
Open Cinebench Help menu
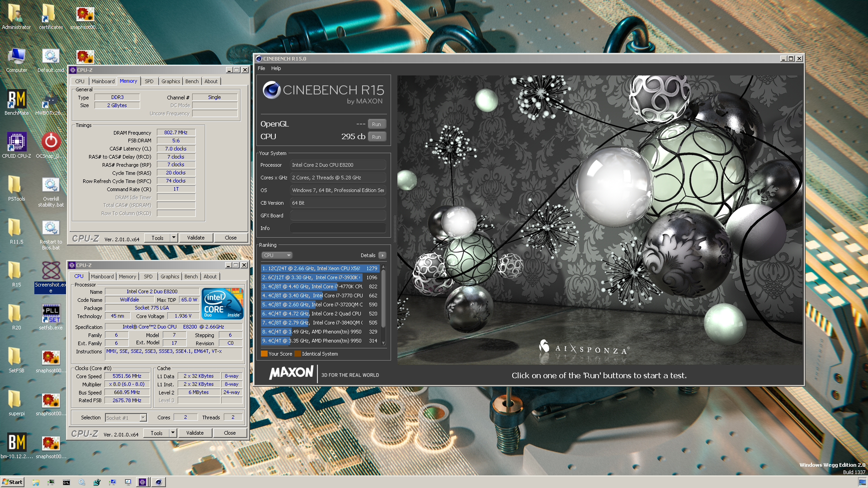pyautogui.click(x=276, y=68)
